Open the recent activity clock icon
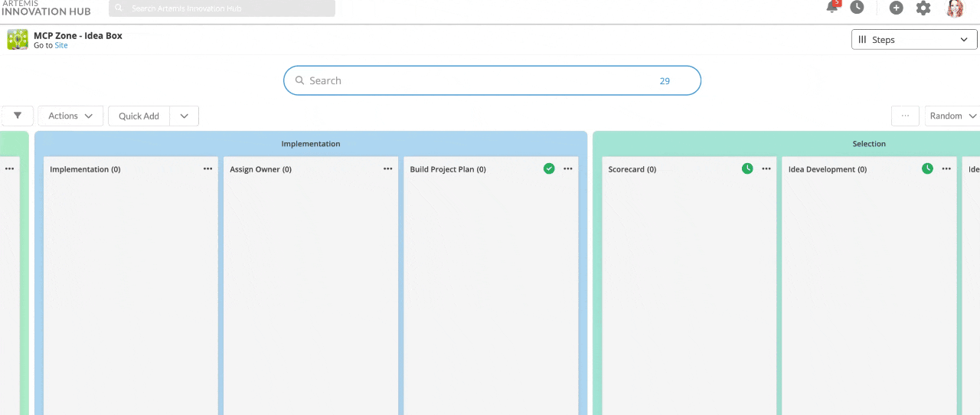The image size is (980, 415). point(857,8)
